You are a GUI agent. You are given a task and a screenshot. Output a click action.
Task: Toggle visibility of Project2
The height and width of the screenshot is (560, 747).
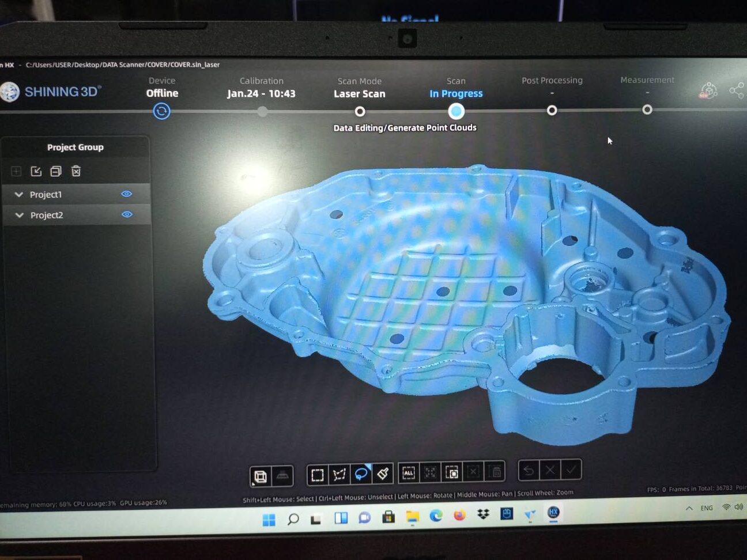(127, 214)
